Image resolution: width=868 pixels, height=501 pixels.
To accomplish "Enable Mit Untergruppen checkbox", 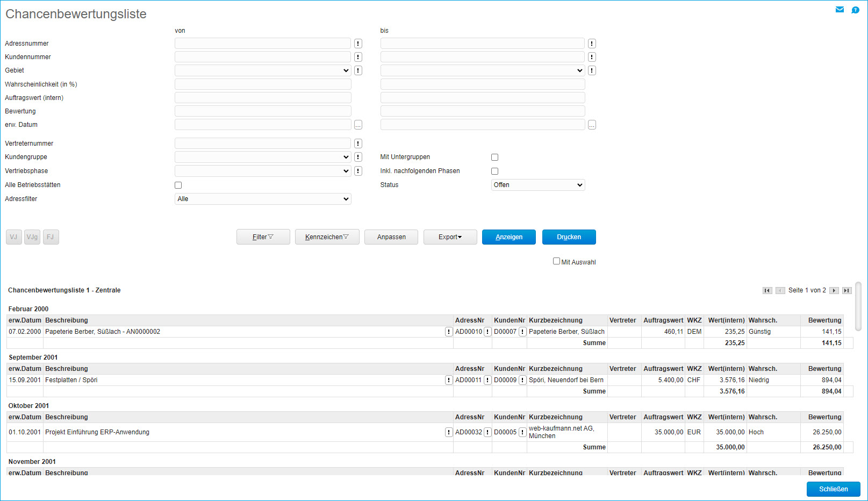I will 494,158.
